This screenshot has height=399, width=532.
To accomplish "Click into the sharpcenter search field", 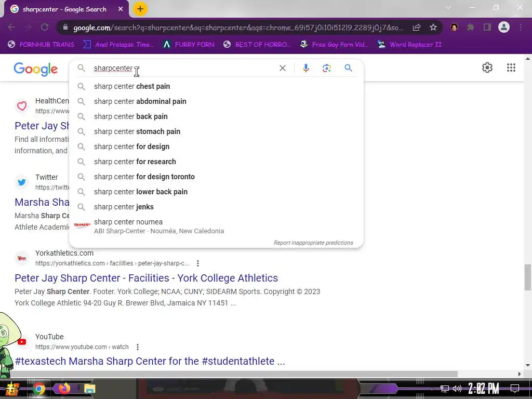I will click(183, 68).
